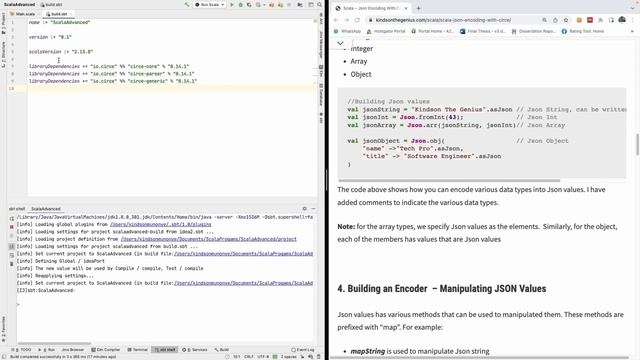Expand the page chevron below bookmarks bar
Screen dimensions: 640x360
pyautogui.click(x=340, y=43)
